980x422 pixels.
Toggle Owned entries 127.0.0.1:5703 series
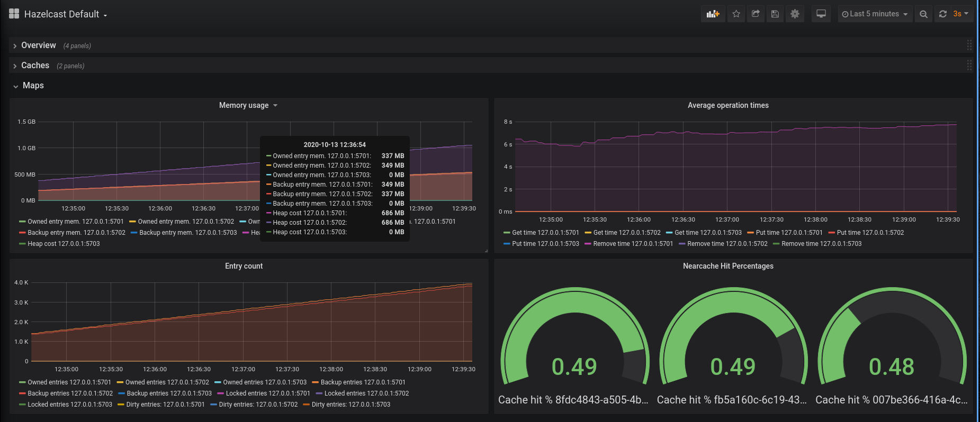coord(265,382)
